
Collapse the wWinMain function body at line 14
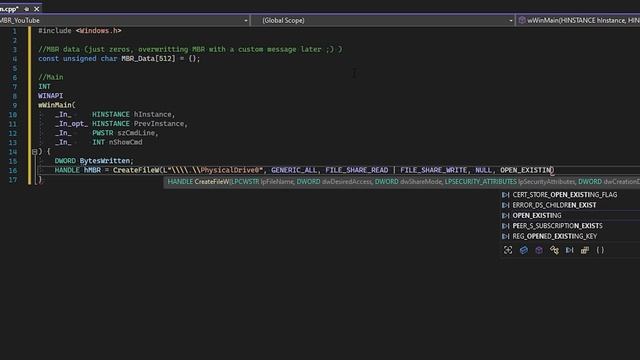coord(35,152)
